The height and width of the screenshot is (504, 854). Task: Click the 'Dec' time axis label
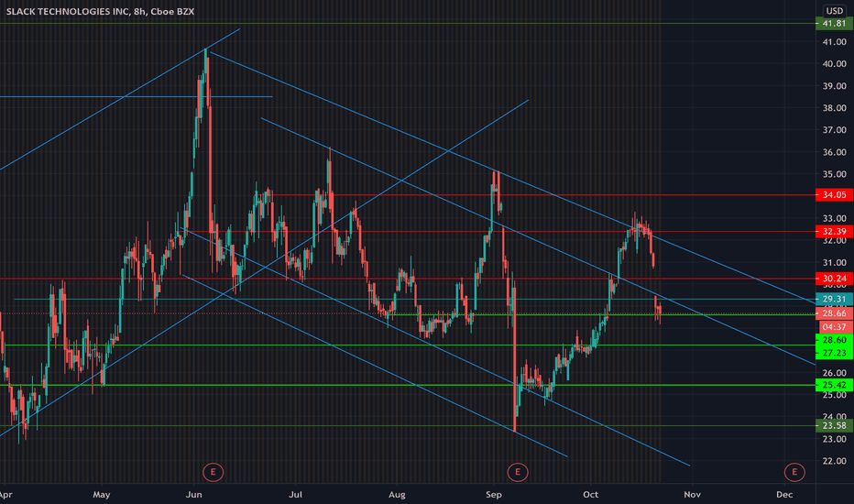[x=784, y=495]
